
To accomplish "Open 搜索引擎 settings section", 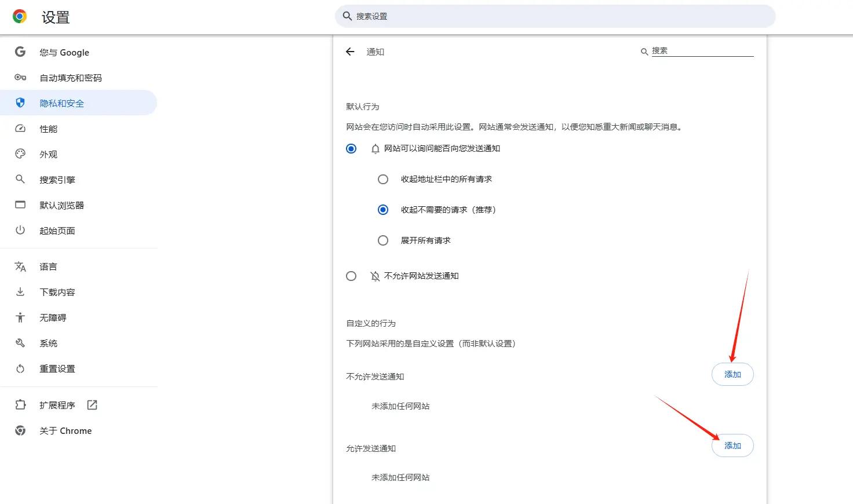I will click(x=79, y=180).
